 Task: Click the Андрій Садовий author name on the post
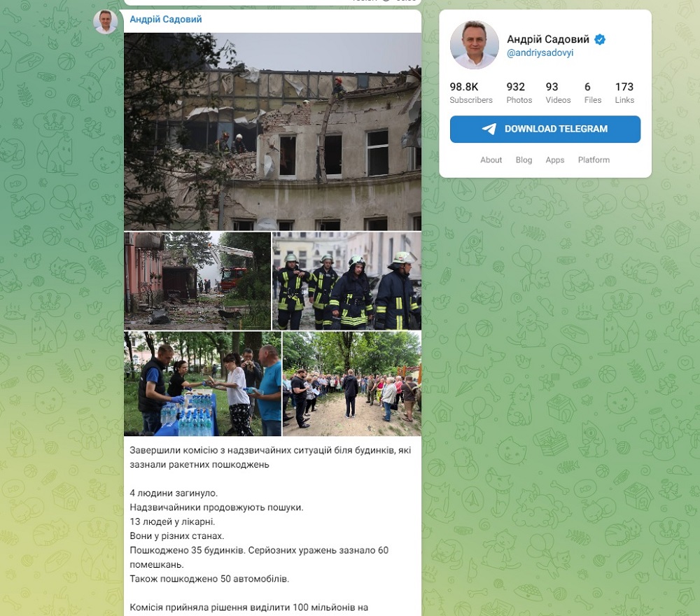(166, 19)
